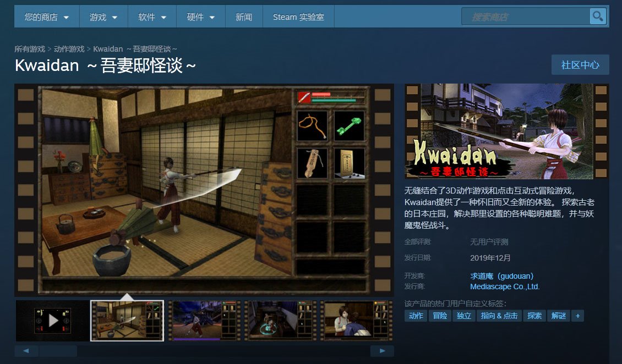Click the main gameplay screenshot
This screenshot has height=364, width=622.
(204, 190)
